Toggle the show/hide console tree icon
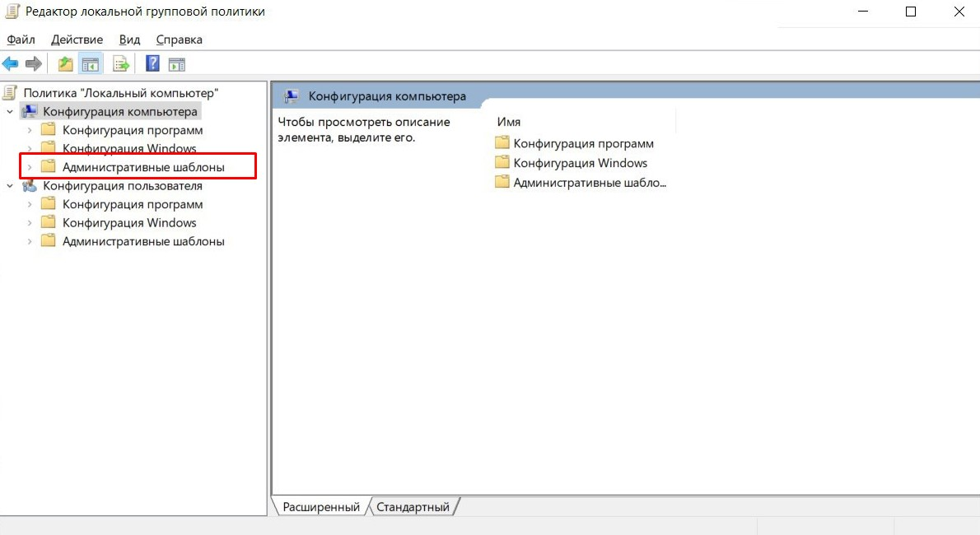Image resolution: width=980 pixels, height=535 pixels. tap(91, 63)
